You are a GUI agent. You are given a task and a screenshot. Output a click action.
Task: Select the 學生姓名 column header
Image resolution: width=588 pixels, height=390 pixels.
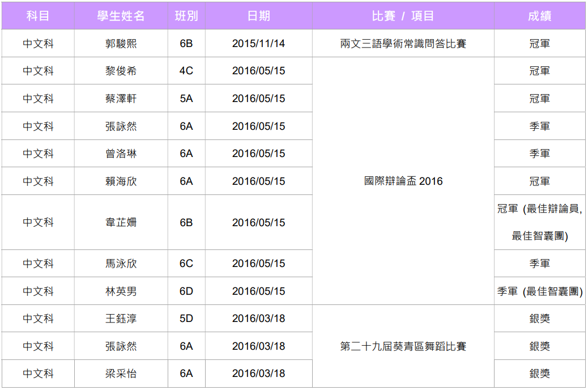pyautogui.click(x=121, y=16)
